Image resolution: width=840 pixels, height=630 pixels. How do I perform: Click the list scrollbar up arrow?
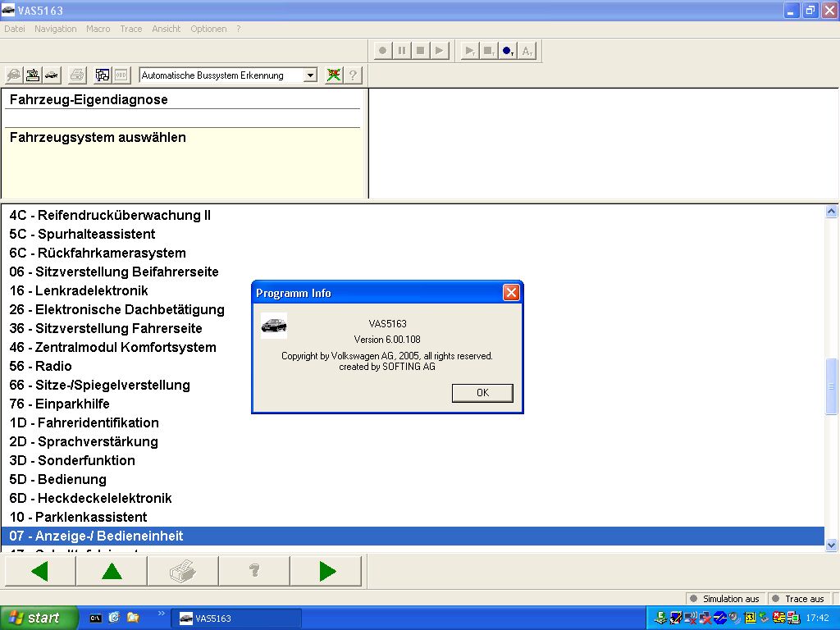tap(832, 211)
